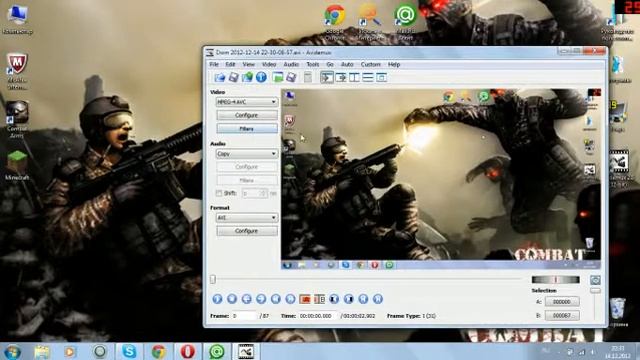The width and height of the screenshot is (640, 360).
Task: Open the Audio codec Copy dropdown
Action: pyautogui.click(x=247, y=154)
